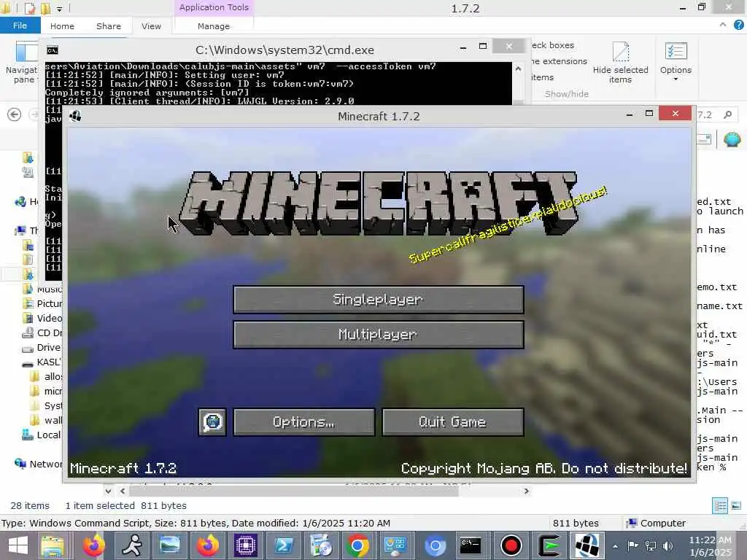Open the green arrow terminal taskbar icon
Viewport: 747px width, 560px height.
[x=549, y=545]
